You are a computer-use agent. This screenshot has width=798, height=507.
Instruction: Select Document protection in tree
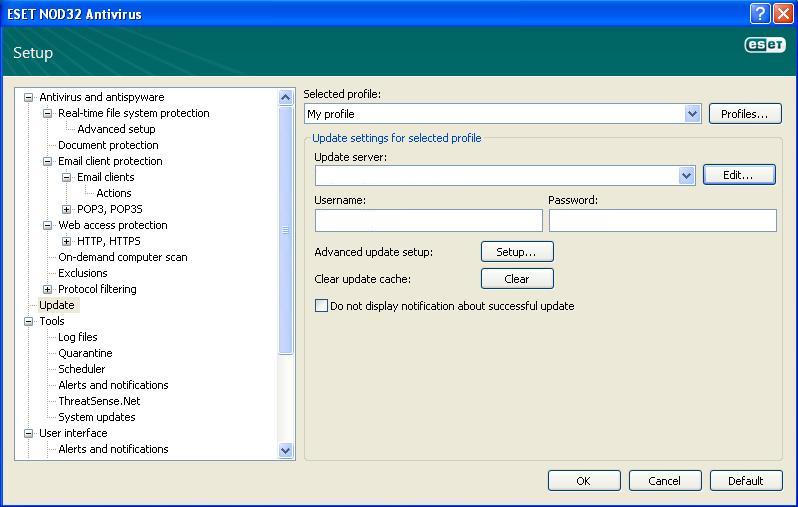[108, 145]
